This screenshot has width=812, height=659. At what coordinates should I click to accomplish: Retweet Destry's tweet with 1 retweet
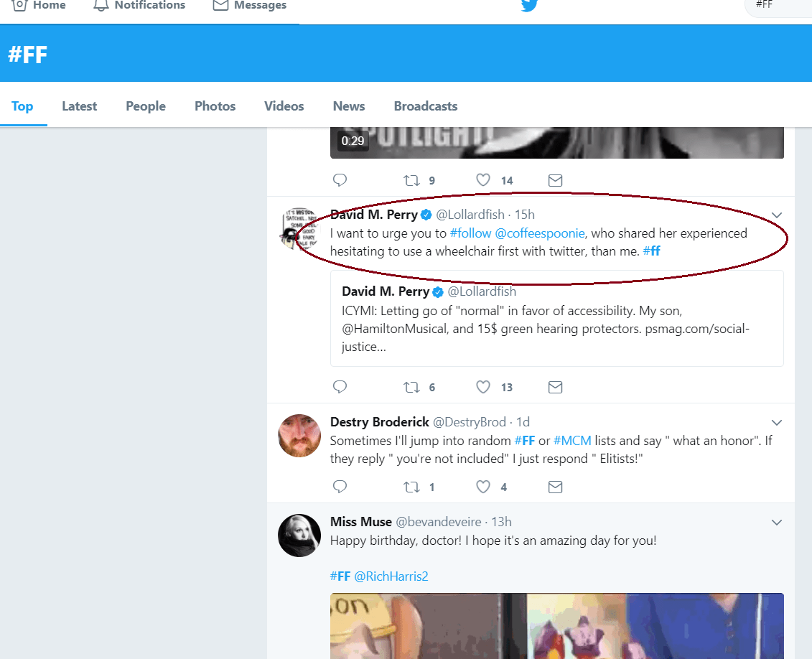point(411,487)
